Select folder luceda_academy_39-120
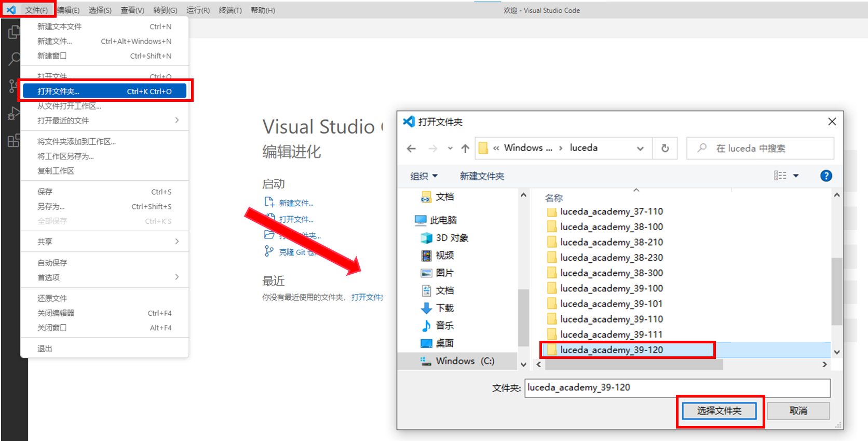The image size is (868, 441). point(612,350)
